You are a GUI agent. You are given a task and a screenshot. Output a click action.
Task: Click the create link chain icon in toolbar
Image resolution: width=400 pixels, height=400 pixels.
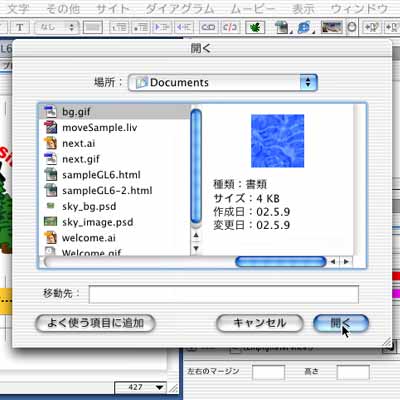pyautogui.click(x=208, y=27)
